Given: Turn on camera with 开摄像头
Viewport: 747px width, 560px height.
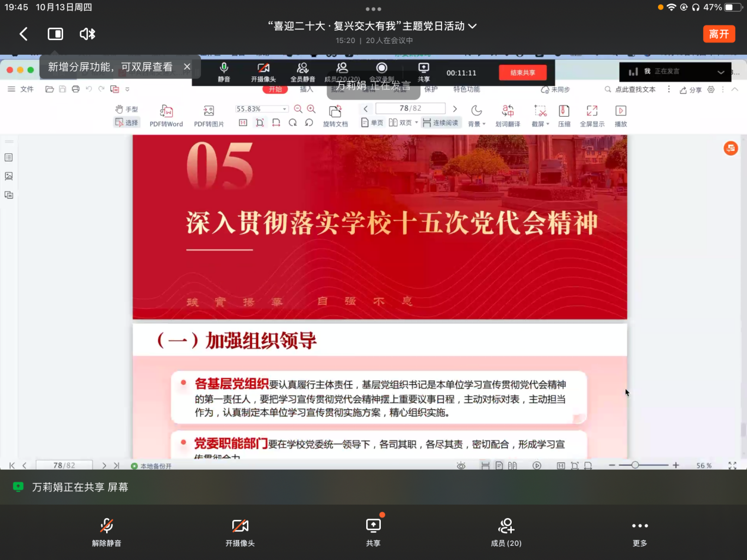Looking at the screenshot, I should click(x=240, y=532).
